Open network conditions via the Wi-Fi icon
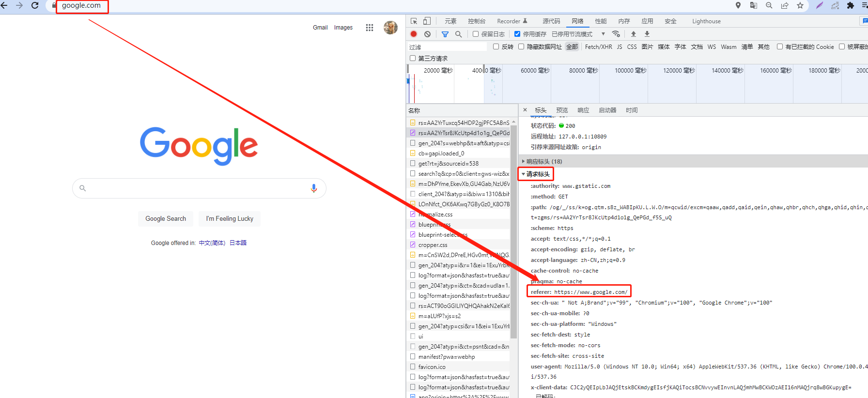The image size is (868, 398). [x=616, y=34]
